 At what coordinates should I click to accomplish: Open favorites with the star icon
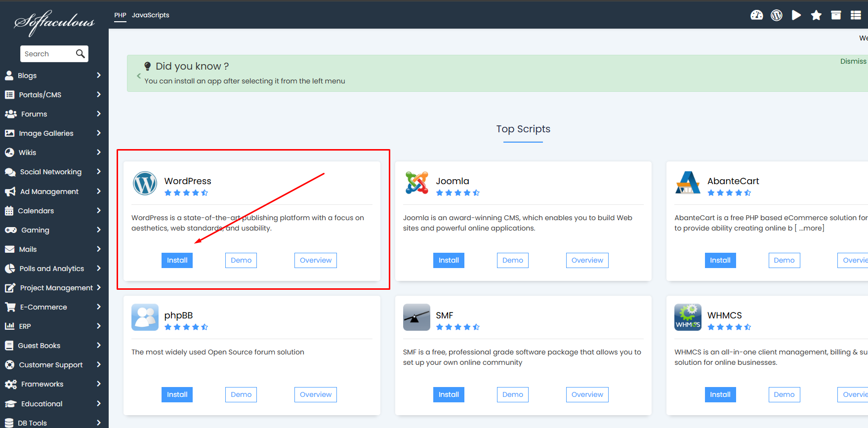pos(816,15)
